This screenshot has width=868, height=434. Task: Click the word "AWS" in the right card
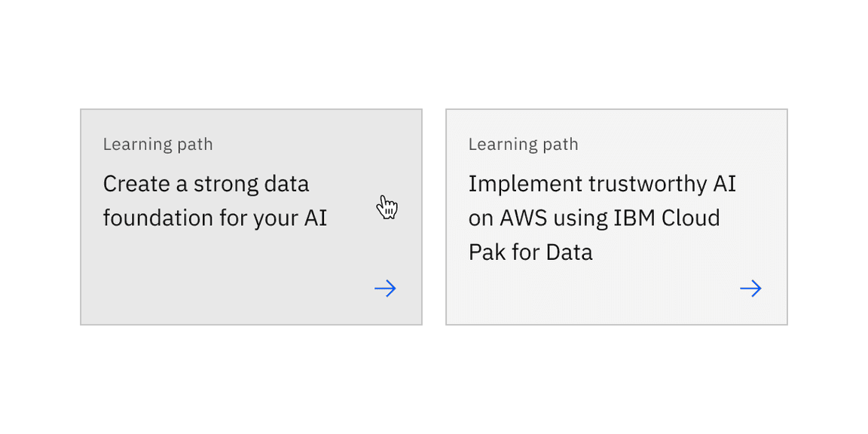[524, 219]
